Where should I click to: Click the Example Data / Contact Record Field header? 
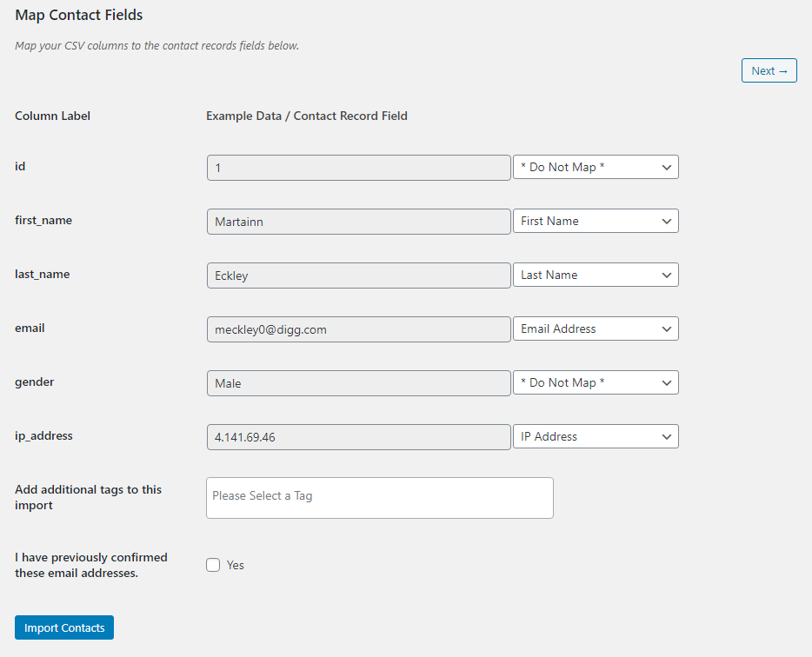coord(307,116)
